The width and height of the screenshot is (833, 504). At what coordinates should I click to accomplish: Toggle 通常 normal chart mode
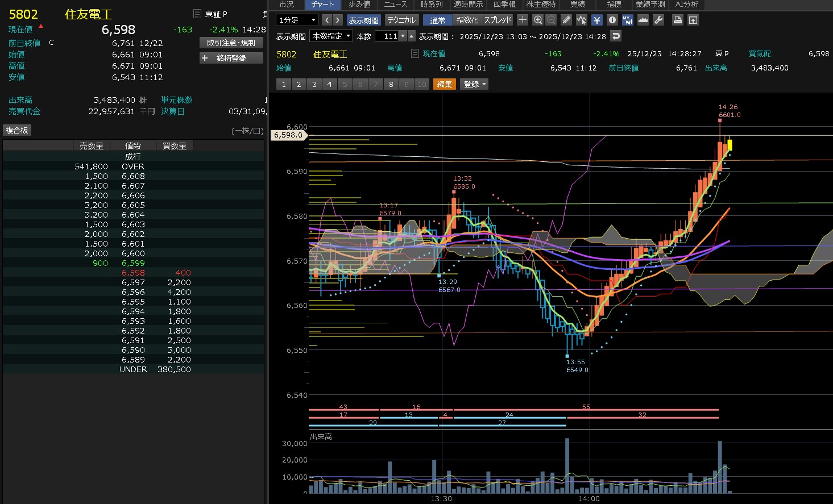(437, 20)
